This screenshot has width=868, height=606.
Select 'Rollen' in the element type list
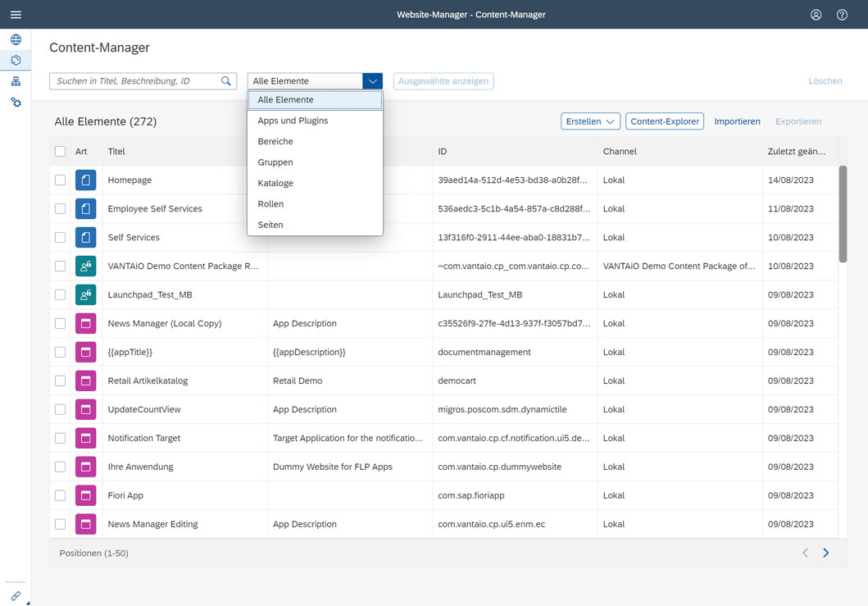click(270, 203)
